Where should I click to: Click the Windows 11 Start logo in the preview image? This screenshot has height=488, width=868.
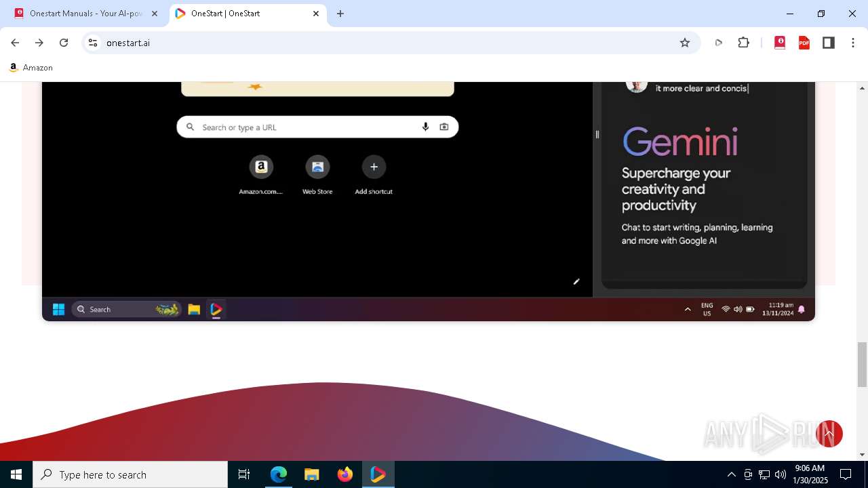pos(58,309)
